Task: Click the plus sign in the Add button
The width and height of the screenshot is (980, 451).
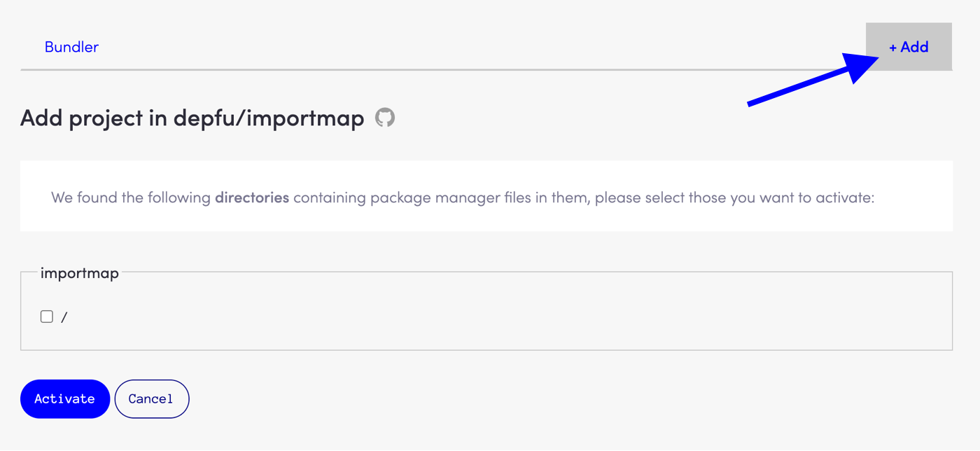Action: 892,48
